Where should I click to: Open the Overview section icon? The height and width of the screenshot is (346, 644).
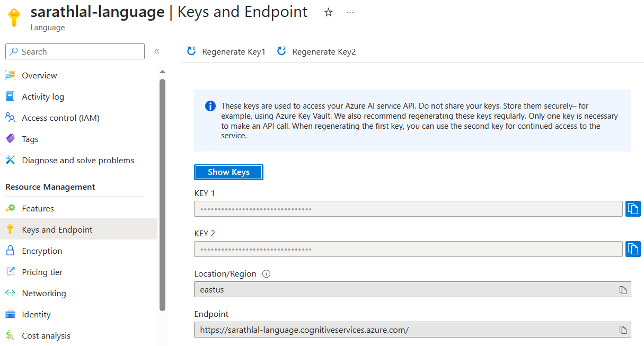click(12, 75)
